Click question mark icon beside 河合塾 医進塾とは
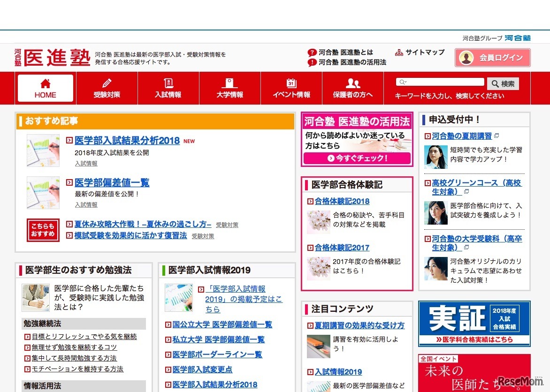Viewport: 550px width, 392px height. point(312,53)
